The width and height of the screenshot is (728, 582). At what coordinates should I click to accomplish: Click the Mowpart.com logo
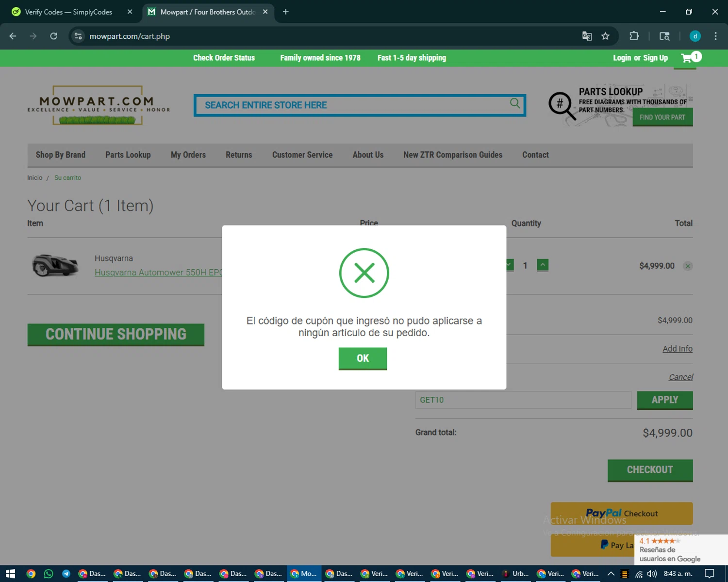[99, 105]
